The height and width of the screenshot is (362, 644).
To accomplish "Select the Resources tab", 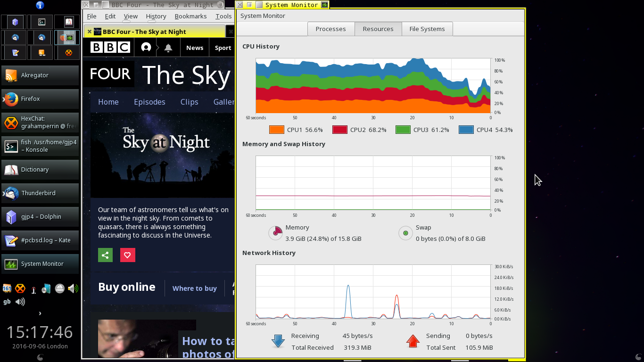I will pos(378,29).
